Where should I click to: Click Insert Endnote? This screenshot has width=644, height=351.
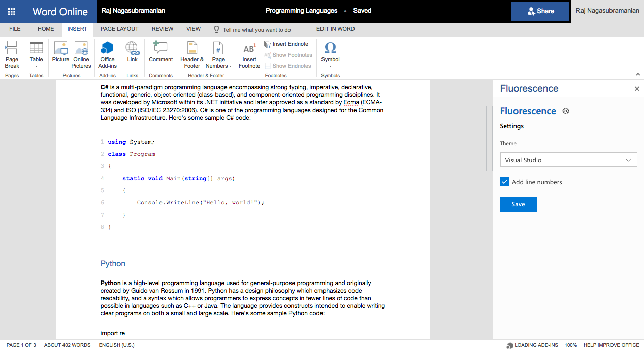pos(286,44)
